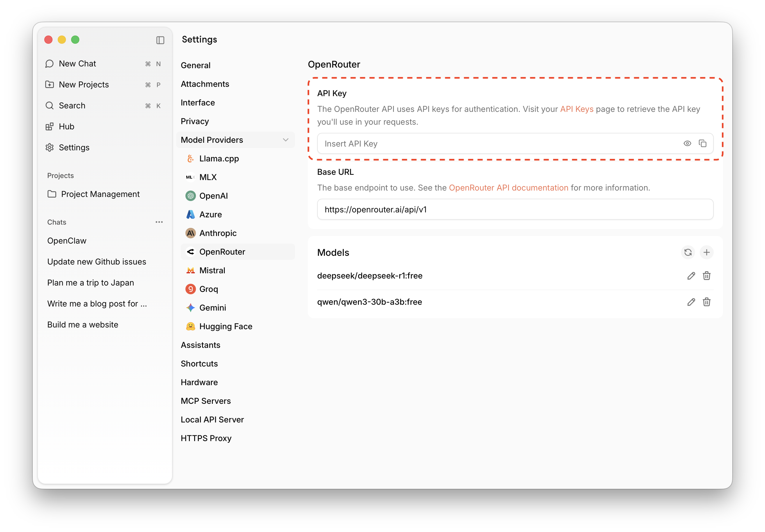
Task: Open the Attachments settings section
Action: (x=205, y=84)
